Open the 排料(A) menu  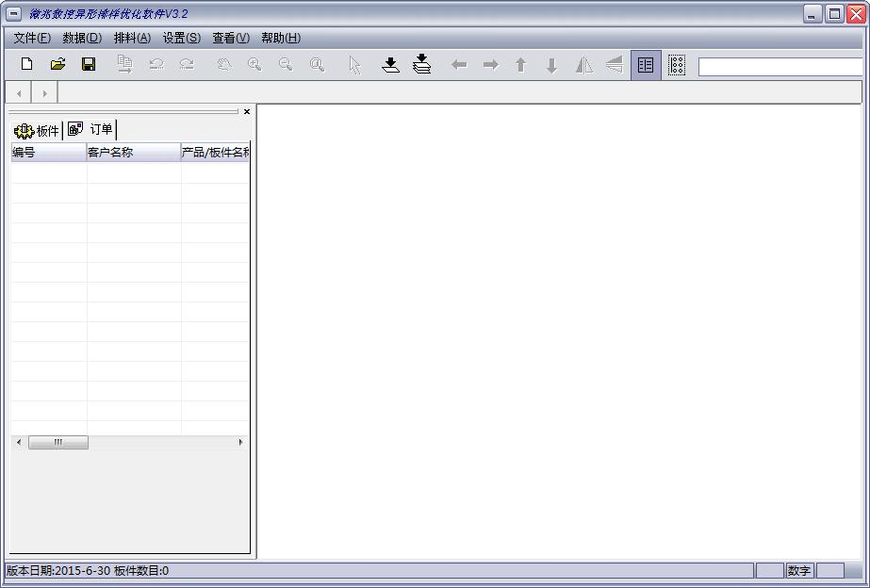(132, 38)
